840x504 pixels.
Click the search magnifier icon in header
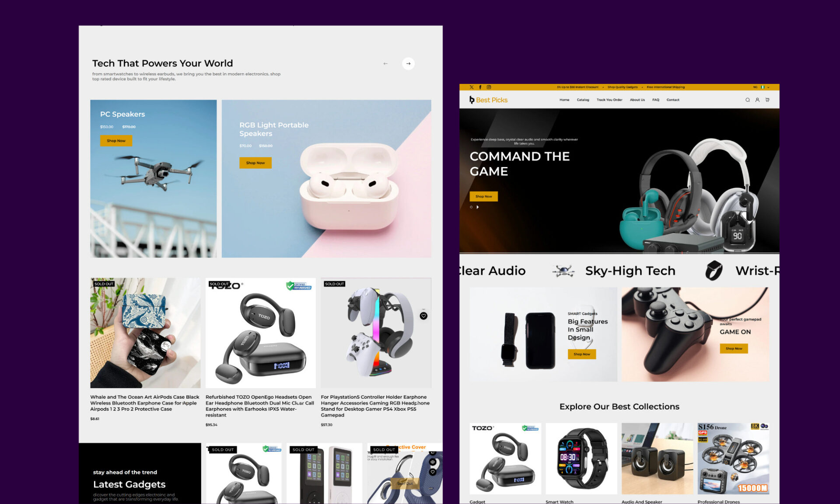coord(748,100)
